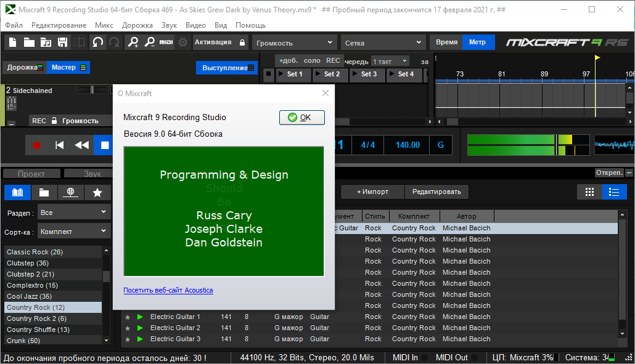Click the Save project floppy disk icon
The image size is (635, 364).
pos(62,42)
